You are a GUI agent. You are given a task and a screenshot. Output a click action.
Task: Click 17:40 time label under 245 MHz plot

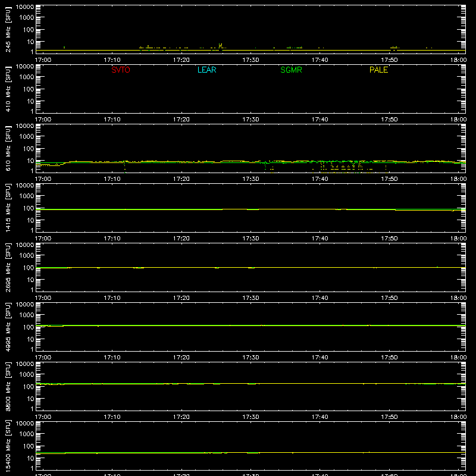click(320, 60)
